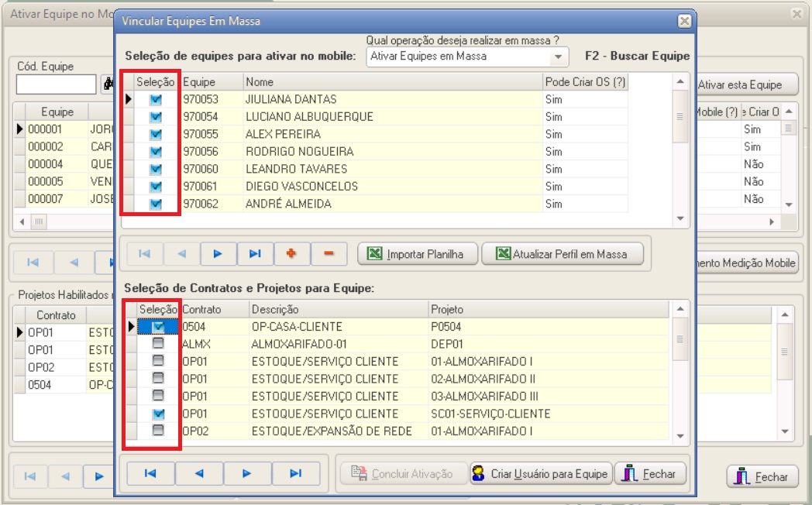This screenshot has height=505, width=812.
Task: Jump to last record in teams navigator
Action: tap(256, 253)
